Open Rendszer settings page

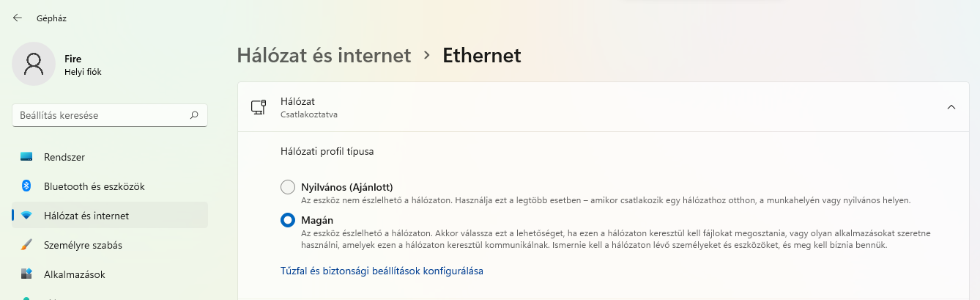pyautogui.click(x=110, y=157)
